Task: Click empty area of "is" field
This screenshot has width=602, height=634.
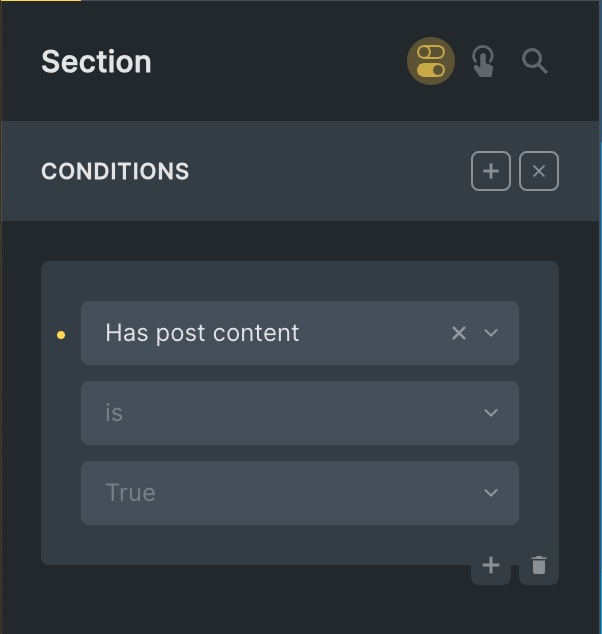Action: pos(300,413)
